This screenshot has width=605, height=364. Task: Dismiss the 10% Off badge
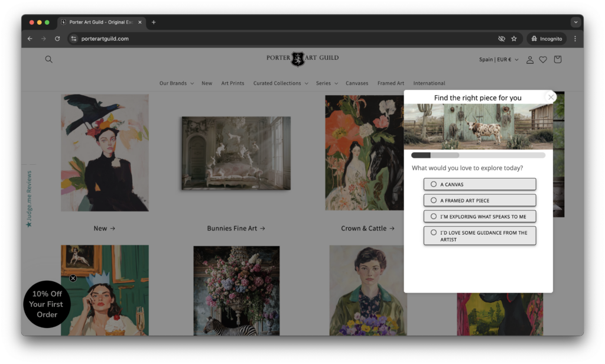coord(73,278)
